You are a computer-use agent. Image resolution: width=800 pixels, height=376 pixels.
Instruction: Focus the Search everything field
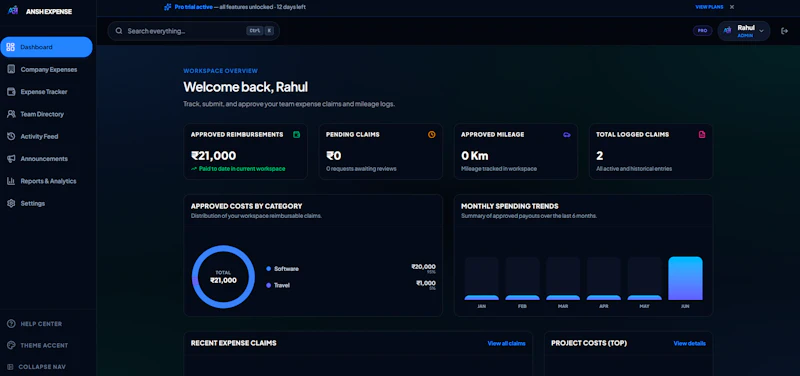[193, 31]
